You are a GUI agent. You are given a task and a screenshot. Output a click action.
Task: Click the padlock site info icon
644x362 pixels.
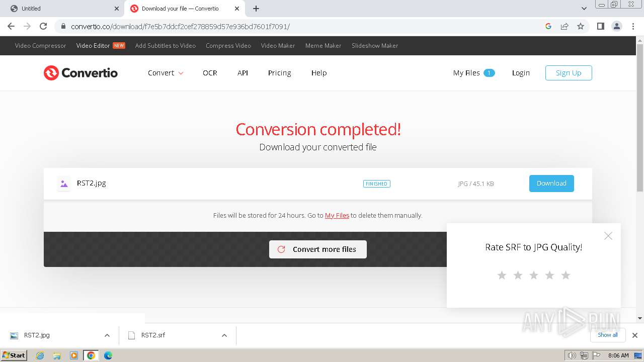click(x=63, y=26)
